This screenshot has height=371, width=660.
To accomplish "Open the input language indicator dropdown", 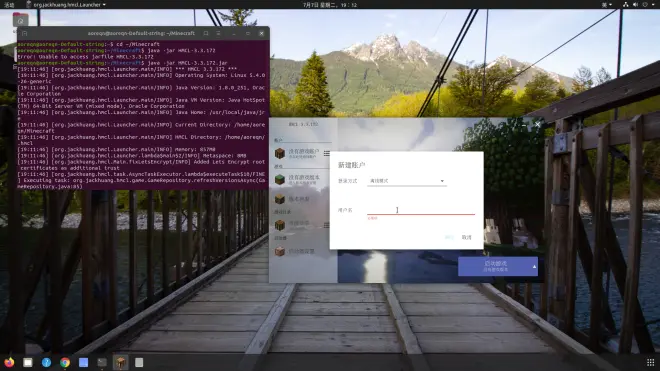I will 607,5.
